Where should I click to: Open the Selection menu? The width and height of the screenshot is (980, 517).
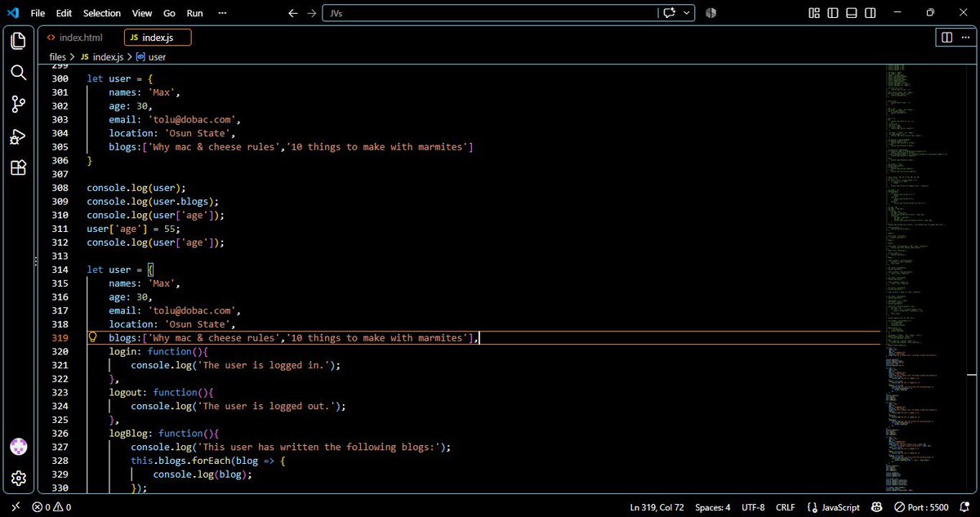(x=101, y=13)
